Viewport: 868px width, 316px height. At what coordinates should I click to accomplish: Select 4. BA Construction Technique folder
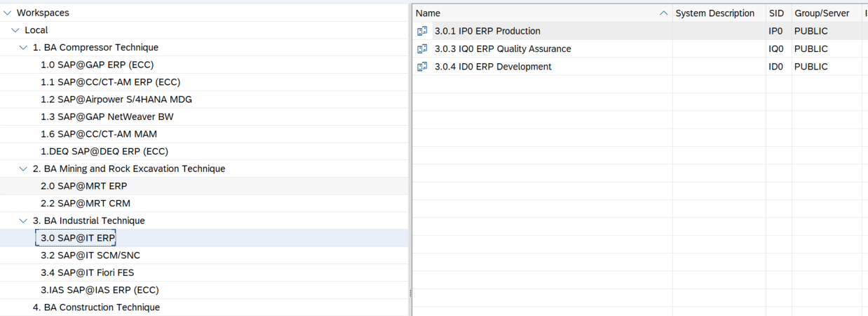(96, 308)
